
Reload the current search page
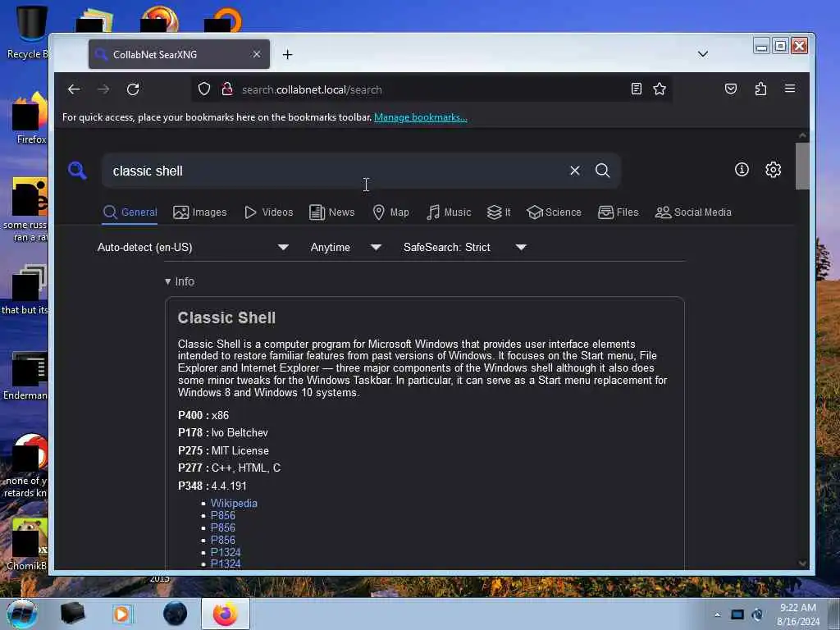(133, 89)
